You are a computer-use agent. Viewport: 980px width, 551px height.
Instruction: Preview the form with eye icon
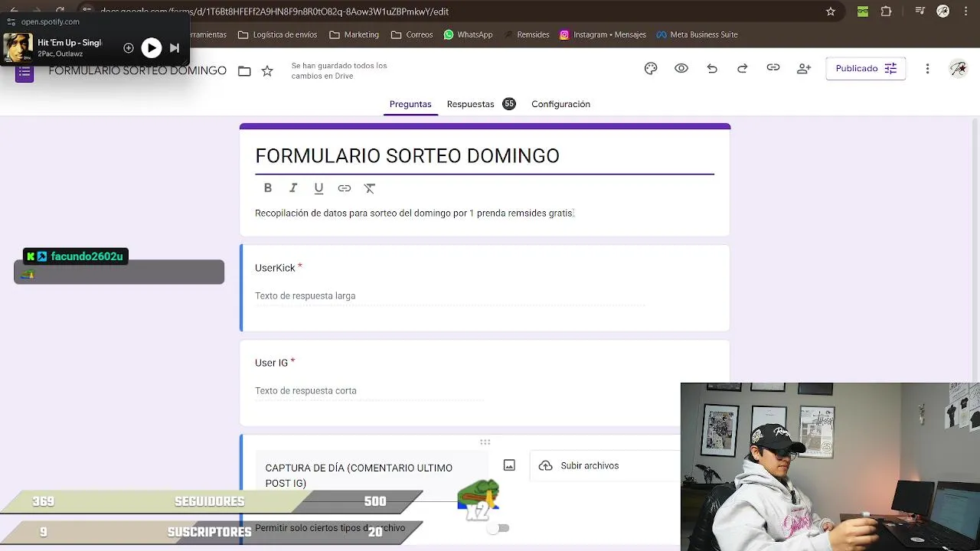(681, 68)
